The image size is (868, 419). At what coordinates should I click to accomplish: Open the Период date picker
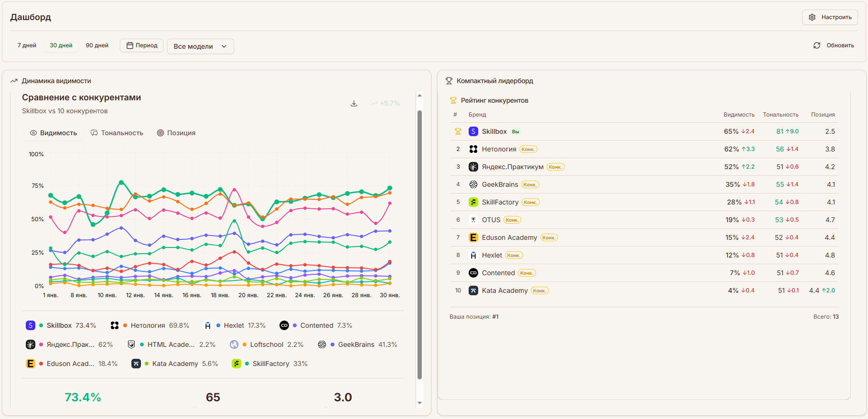point(142,45)
